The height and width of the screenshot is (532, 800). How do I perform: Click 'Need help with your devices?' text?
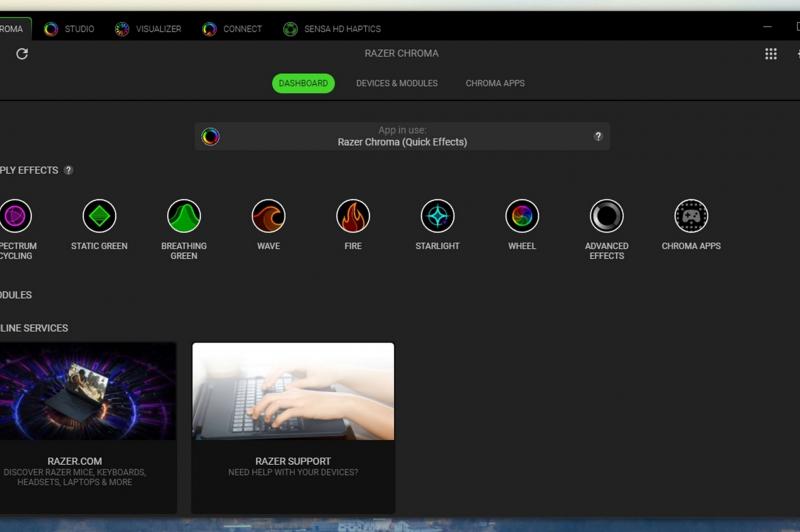(293, 472)
